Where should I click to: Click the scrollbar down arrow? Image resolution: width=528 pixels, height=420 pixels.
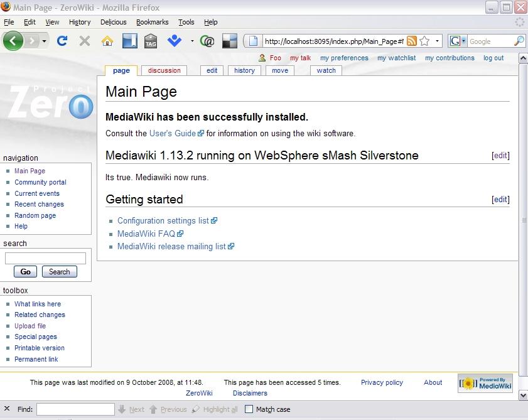[x=523, y=395]
